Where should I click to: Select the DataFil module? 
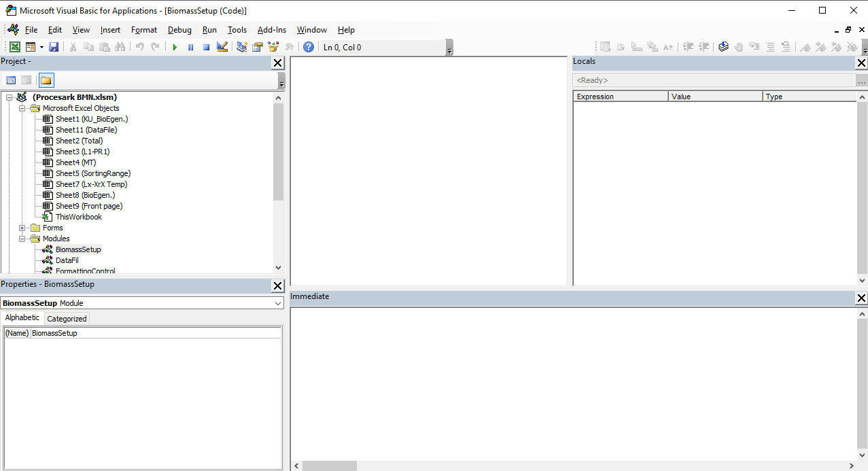pyautogui.click(x=67, y=260)
